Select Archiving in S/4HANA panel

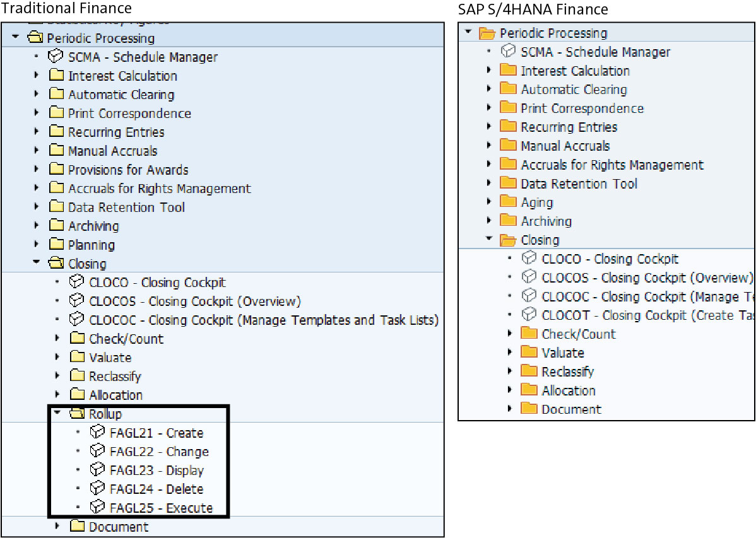click(x=546, y=221)
